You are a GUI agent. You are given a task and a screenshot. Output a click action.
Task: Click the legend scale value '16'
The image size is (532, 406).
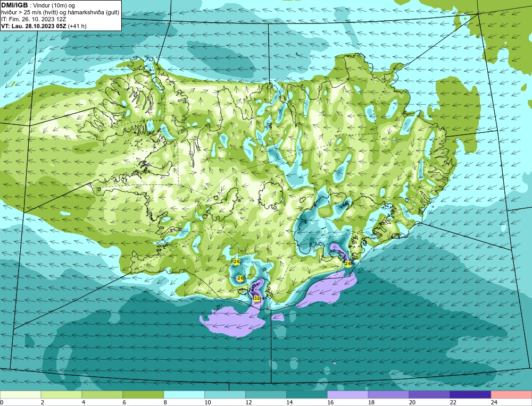coord(330,403)
